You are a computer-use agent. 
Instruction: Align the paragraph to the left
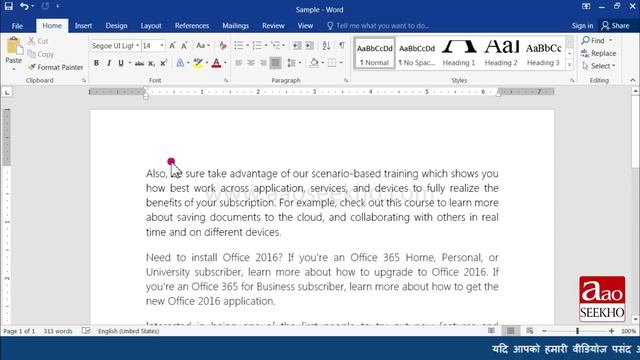pos(239,63)
